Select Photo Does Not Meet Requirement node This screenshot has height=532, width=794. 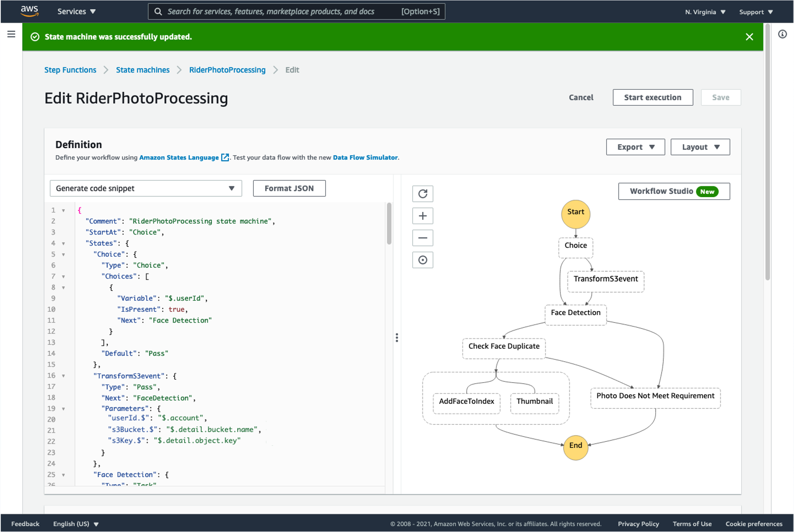(655, 398)
